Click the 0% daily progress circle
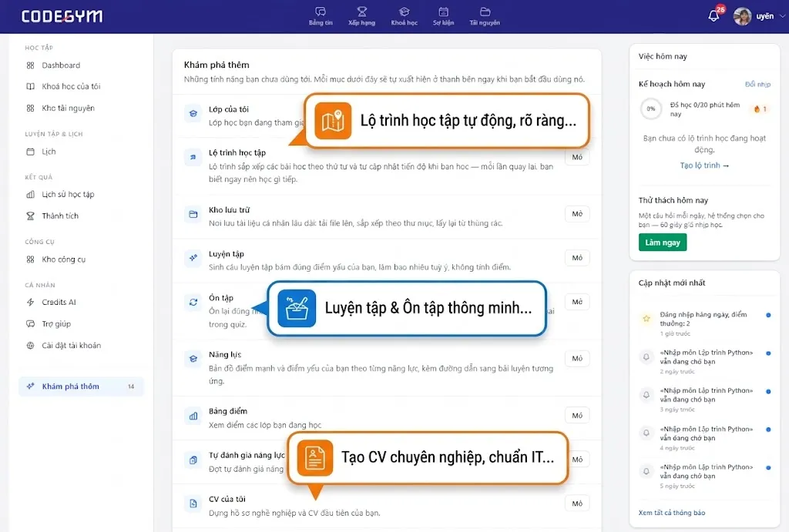789x532 pixels. pyautogui.click(x=651, y=109)
